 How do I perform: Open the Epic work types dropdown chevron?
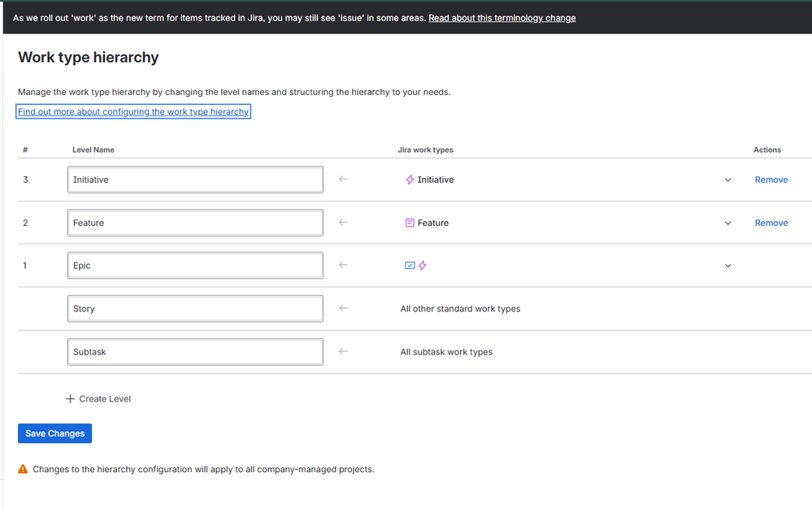(727, 266)
